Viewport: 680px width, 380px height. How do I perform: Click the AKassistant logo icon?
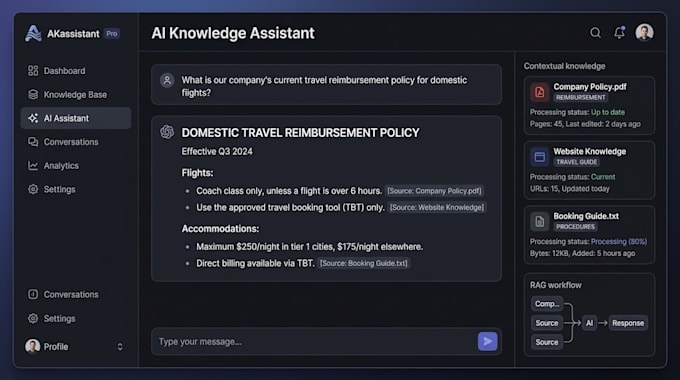pos(33,33)
